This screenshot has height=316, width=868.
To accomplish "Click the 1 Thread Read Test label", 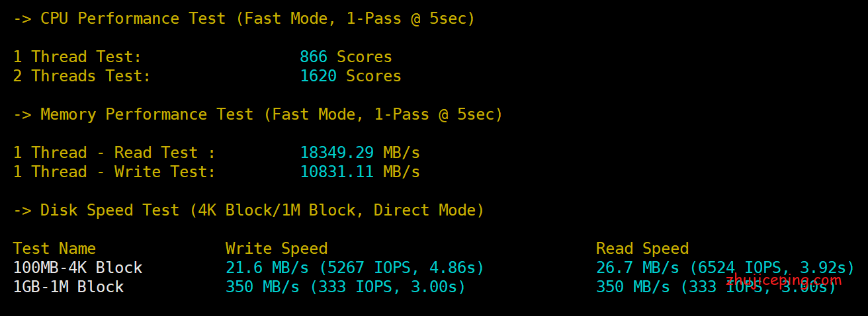I will pos(114,153).
